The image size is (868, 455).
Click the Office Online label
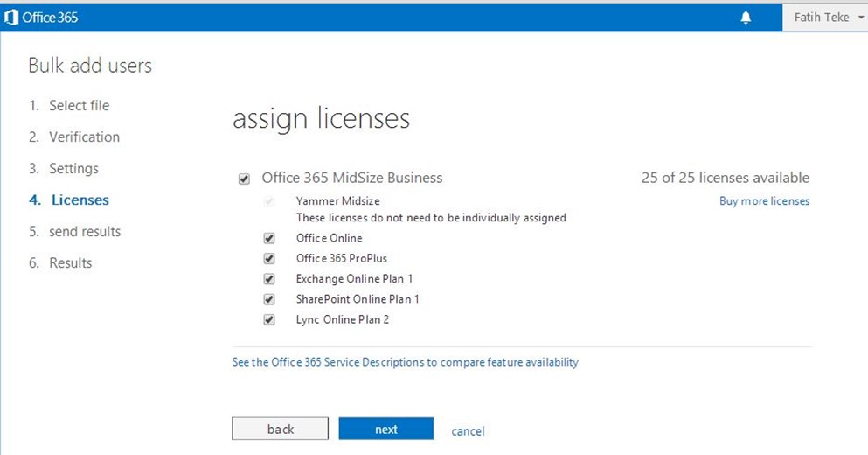[x=329, y=238]
